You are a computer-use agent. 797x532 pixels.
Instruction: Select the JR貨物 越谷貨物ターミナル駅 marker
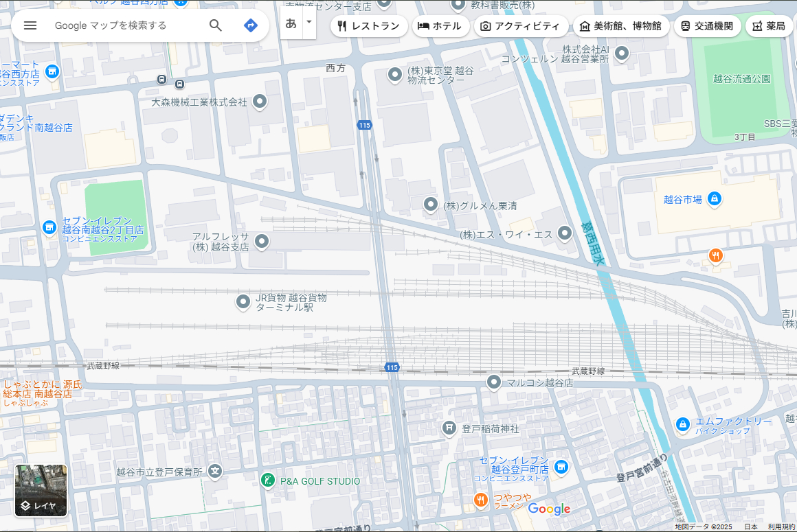coord(243,302)
